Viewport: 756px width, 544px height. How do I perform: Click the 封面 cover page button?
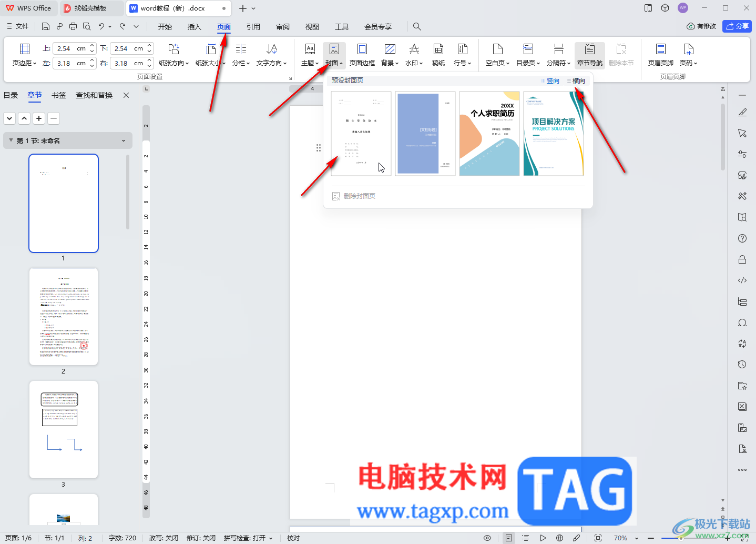[x=334, y=55]
